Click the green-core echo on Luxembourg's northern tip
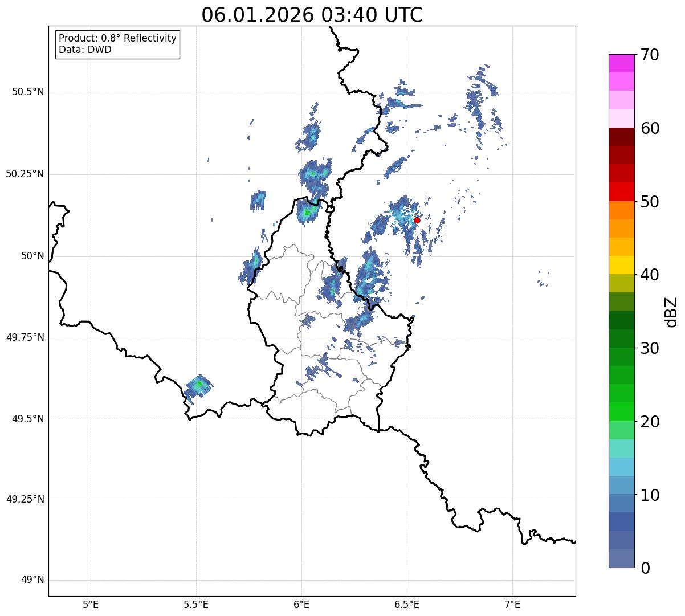685x616 pixels. click(308, 211)
